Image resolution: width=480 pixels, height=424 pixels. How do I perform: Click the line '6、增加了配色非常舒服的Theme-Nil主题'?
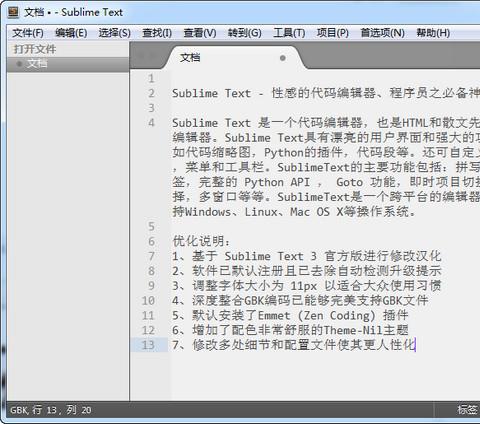(x=290, y=330)
